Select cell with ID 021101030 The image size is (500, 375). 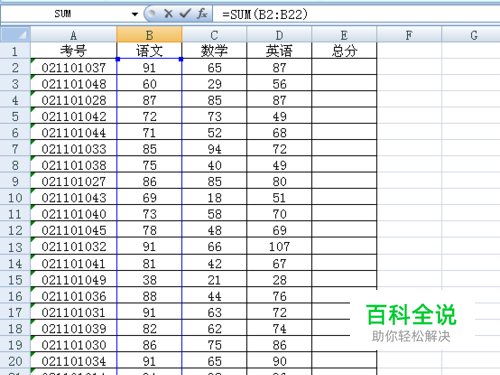click(74, 345)
